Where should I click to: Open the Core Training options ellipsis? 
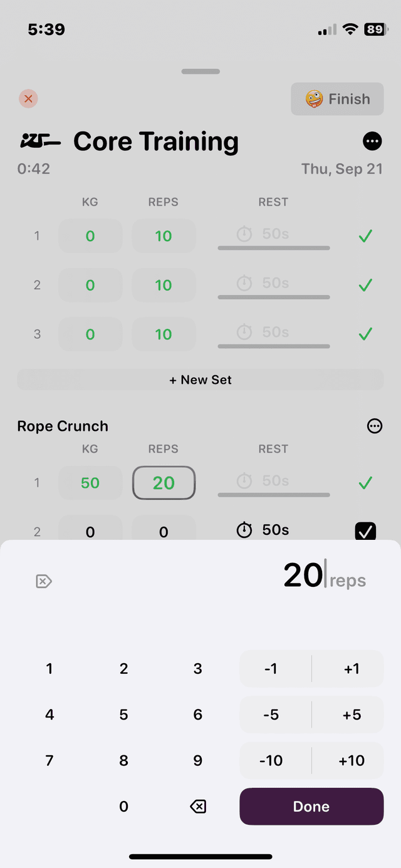point(372,141)
